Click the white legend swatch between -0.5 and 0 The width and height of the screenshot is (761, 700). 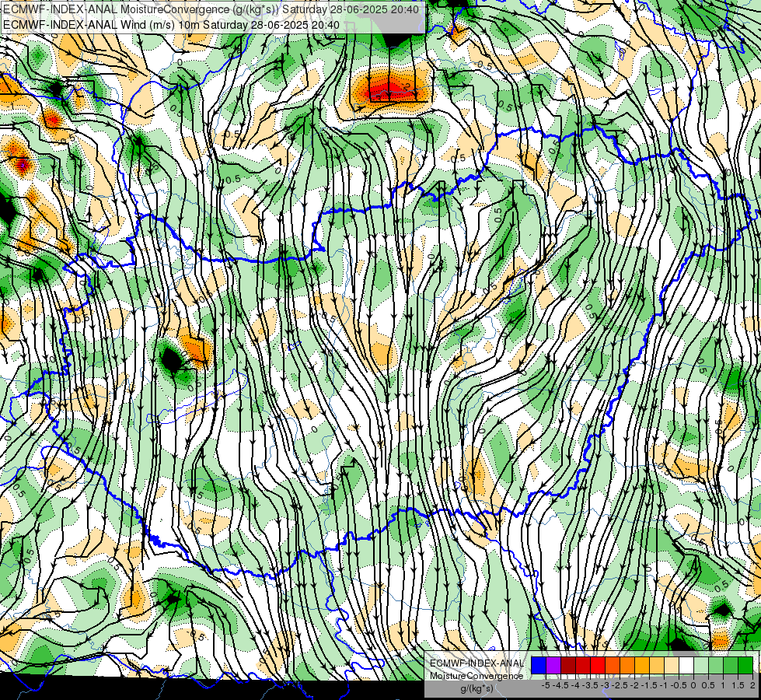tap(686, 665)
